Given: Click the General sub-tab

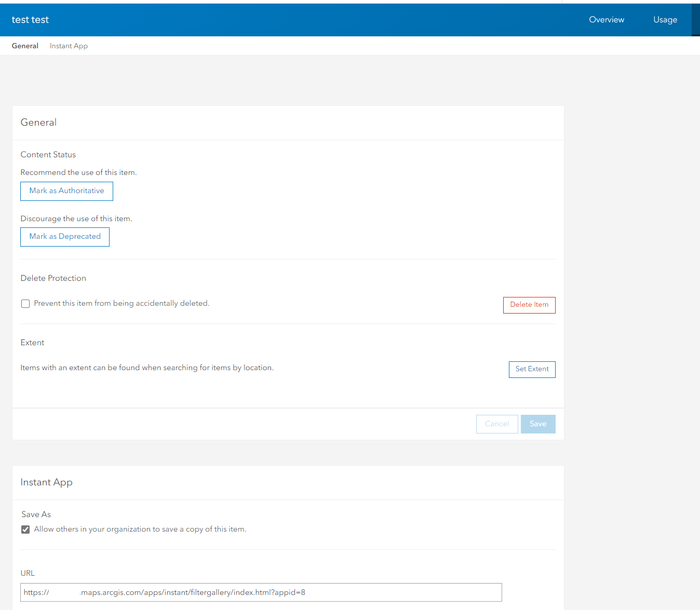Looking at the screenshot, I should (25, 46).
